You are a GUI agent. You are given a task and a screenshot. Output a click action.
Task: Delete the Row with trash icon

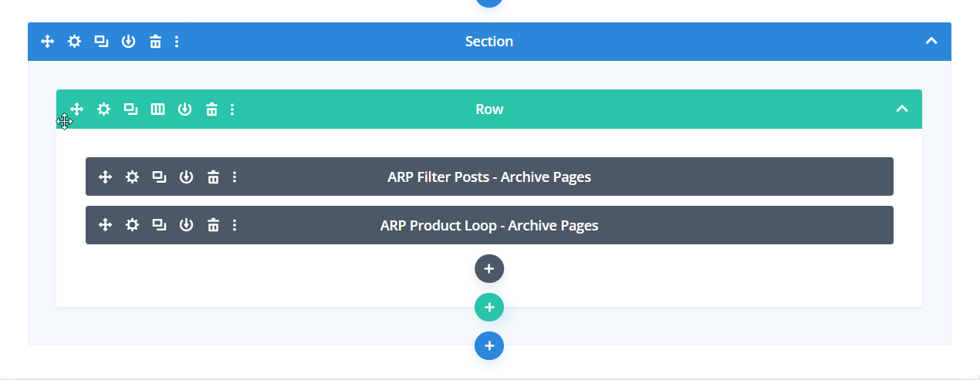click(211, 109)
